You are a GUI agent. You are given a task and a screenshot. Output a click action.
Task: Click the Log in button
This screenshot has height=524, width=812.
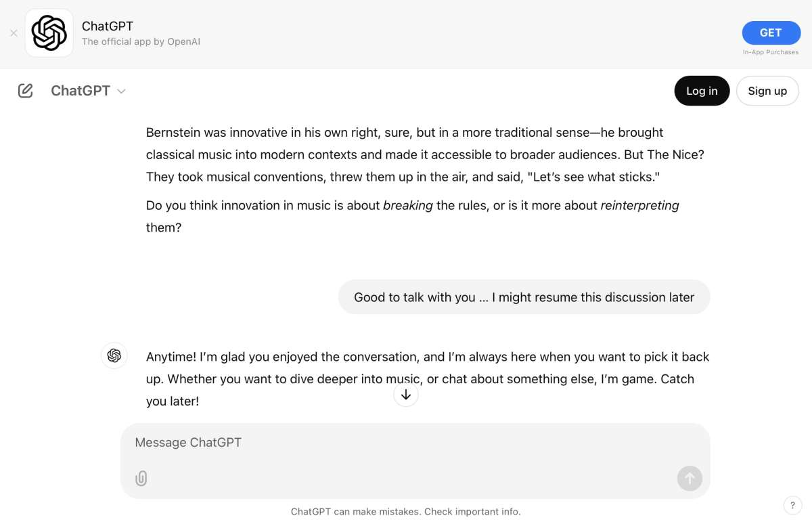702,91
